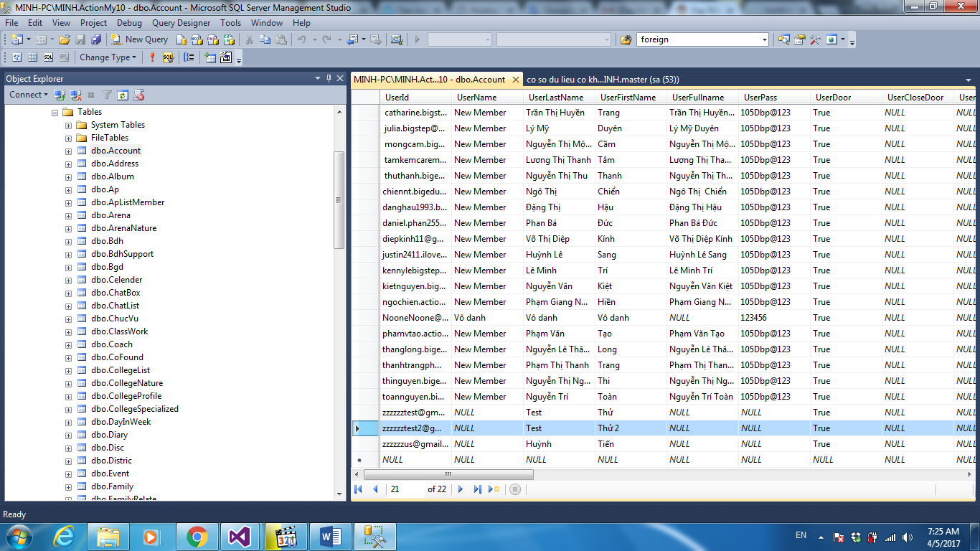Click the Refresh icon in Object Explorer

(123, 95)
